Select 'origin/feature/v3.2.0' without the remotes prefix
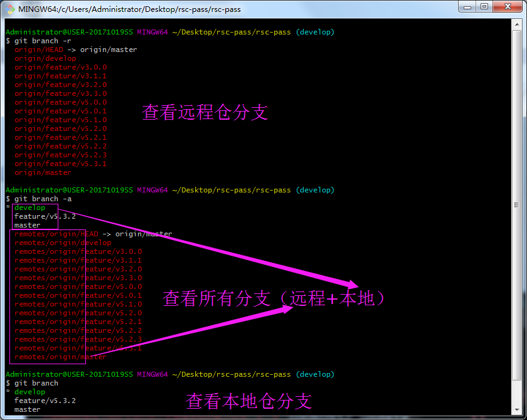This screenshot has width=527, height=420. tap(60, 85)
